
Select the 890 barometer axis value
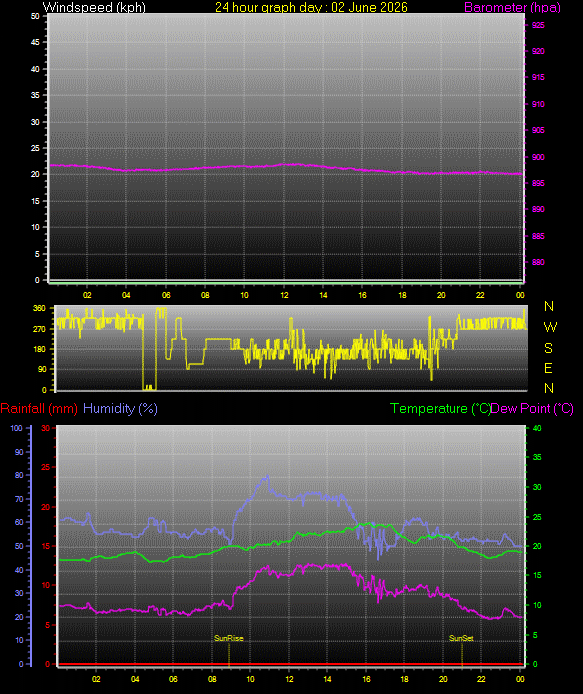pyautogui.click(x=538, y=209)
